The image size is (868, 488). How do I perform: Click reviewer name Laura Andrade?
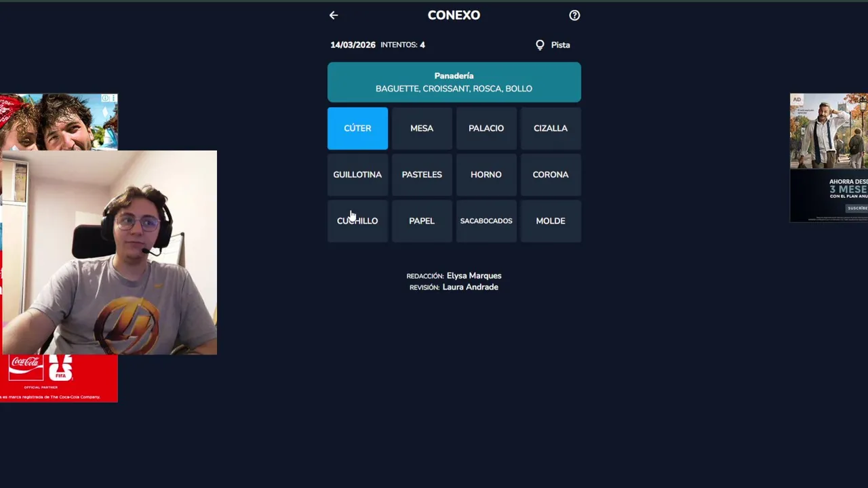pos(470,287)
